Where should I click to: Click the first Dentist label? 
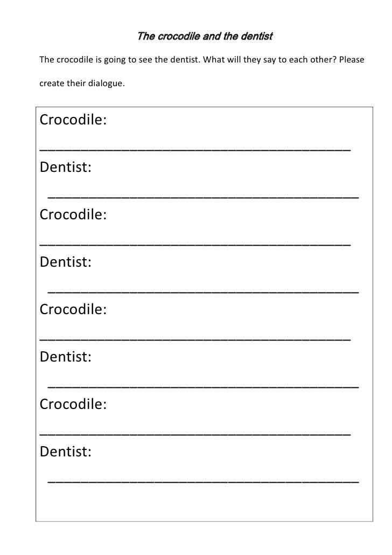coord(66,167)
